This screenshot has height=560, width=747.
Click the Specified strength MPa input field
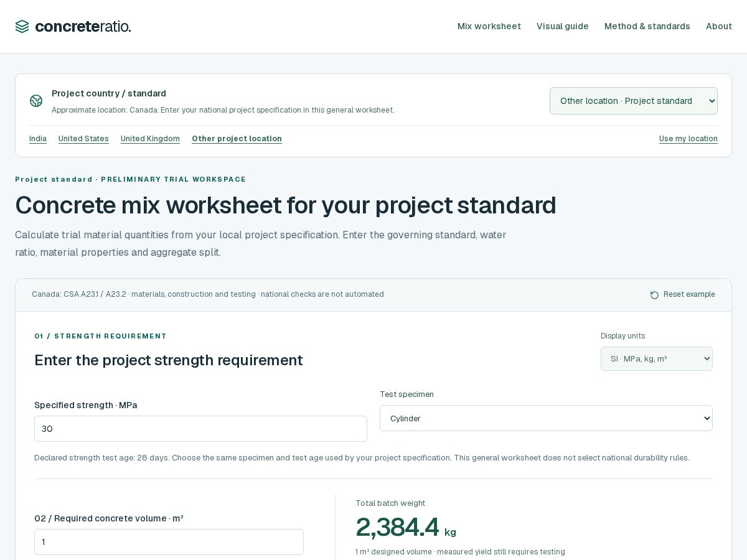[x=200, y=429]
